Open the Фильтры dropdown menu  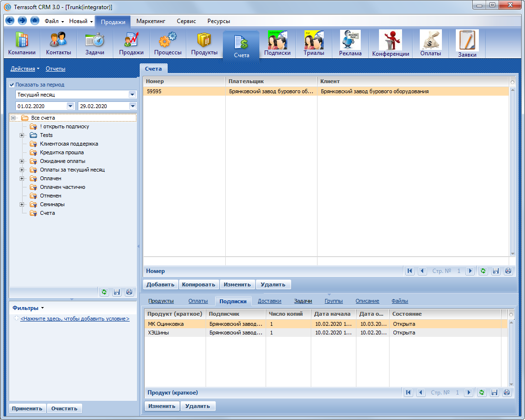[28, 308]
